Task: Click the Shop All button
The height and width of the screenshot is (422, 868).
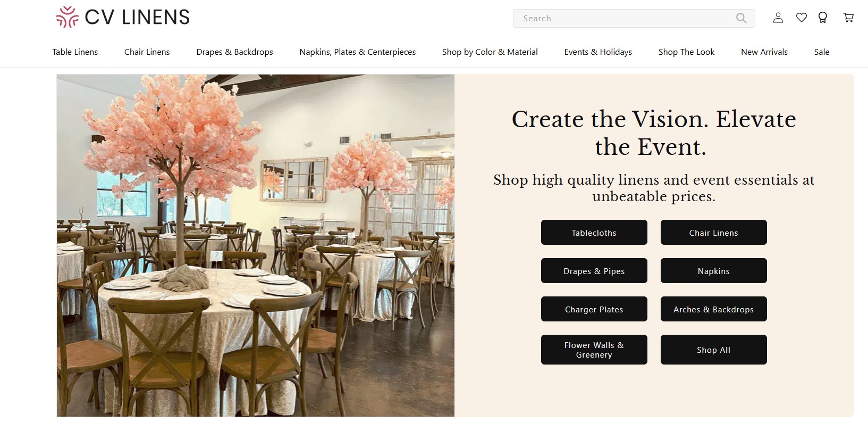Action: [x=714, y=350]
